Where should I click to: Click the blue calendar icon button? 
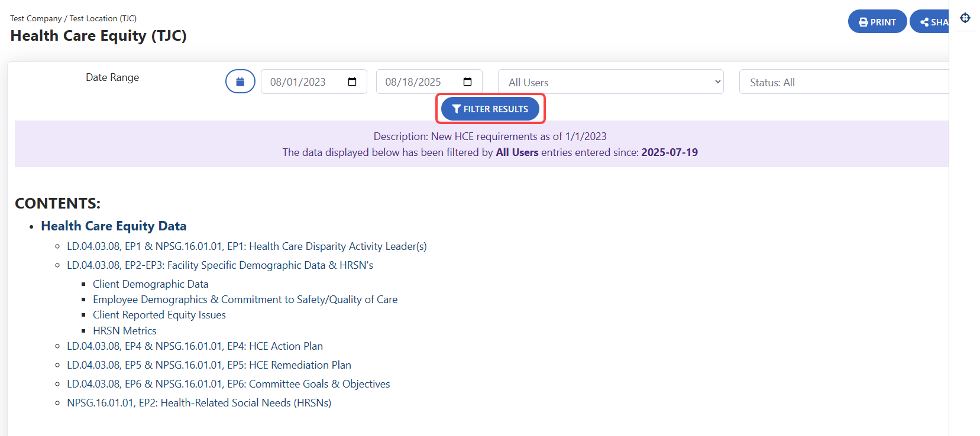(240, 82)
